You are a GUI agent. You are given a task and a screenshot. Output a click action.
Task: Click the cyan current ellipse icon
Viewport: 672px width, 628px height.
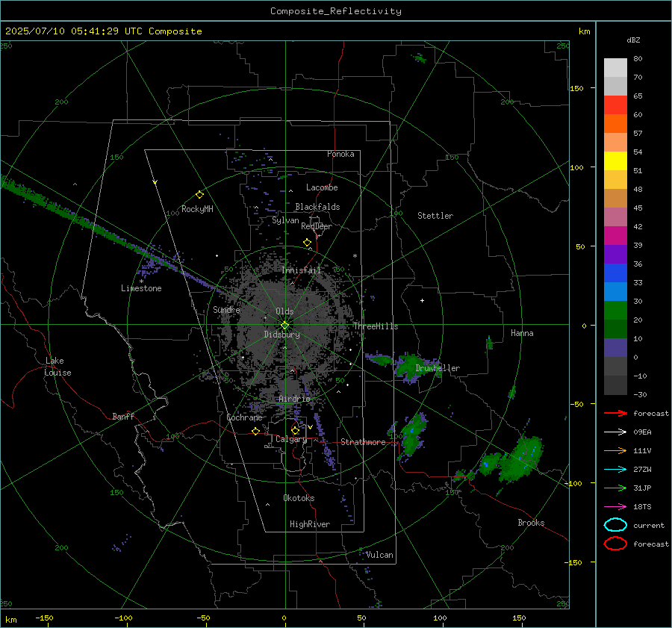[x=615, y=525]
